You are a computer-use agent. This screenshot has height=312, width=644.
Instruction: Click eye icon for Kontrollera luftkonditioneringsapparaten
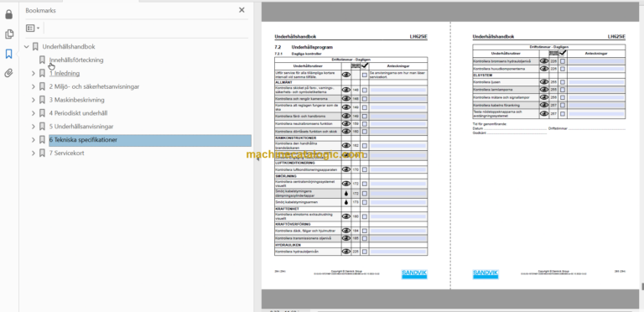(346, 169)
